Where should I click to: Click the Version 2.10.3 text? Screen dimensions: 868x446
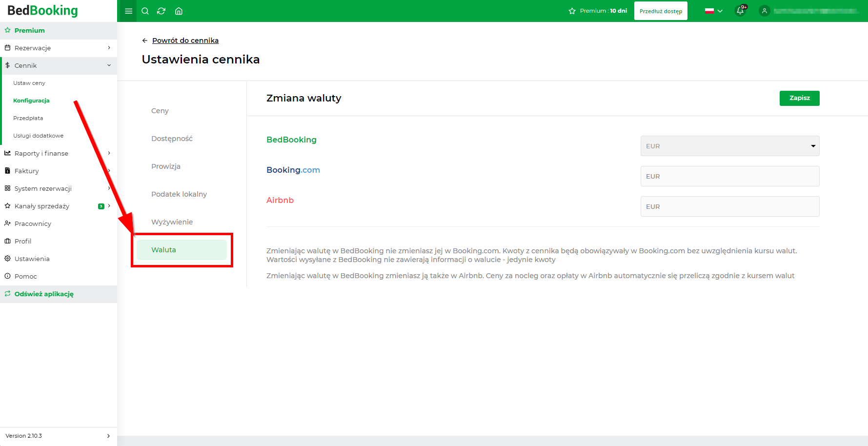pos(23,436)
